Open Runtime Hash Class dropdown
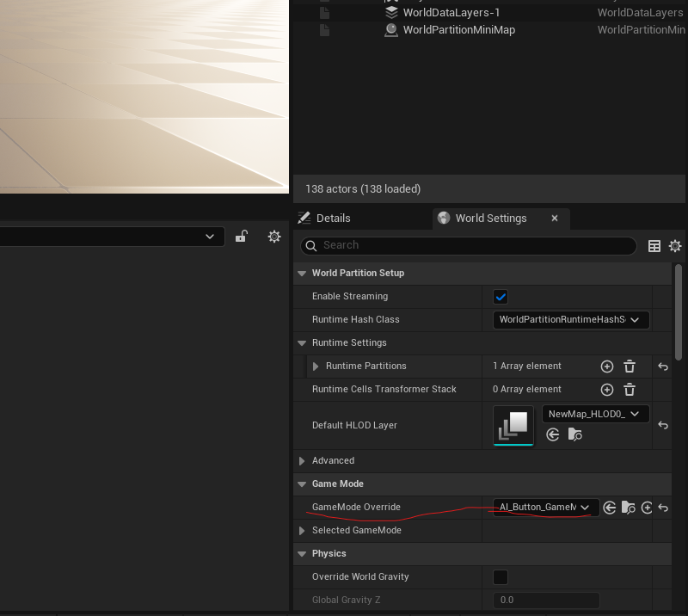The width and height of the screenshot is (688, 616). (571, 320)
